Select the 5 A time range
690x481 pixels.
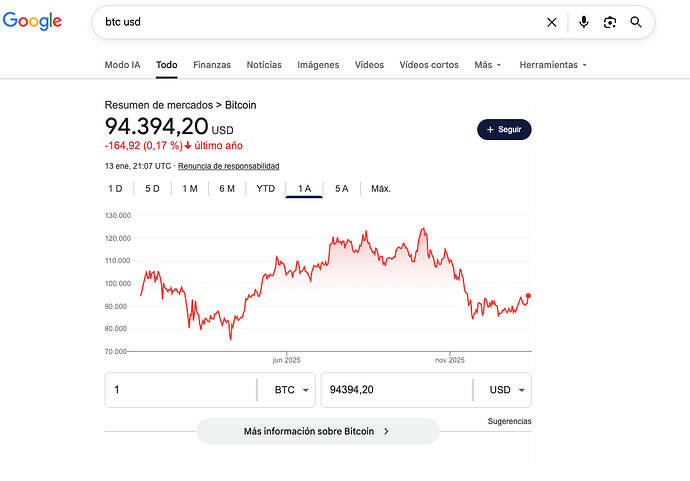[342, 188]
